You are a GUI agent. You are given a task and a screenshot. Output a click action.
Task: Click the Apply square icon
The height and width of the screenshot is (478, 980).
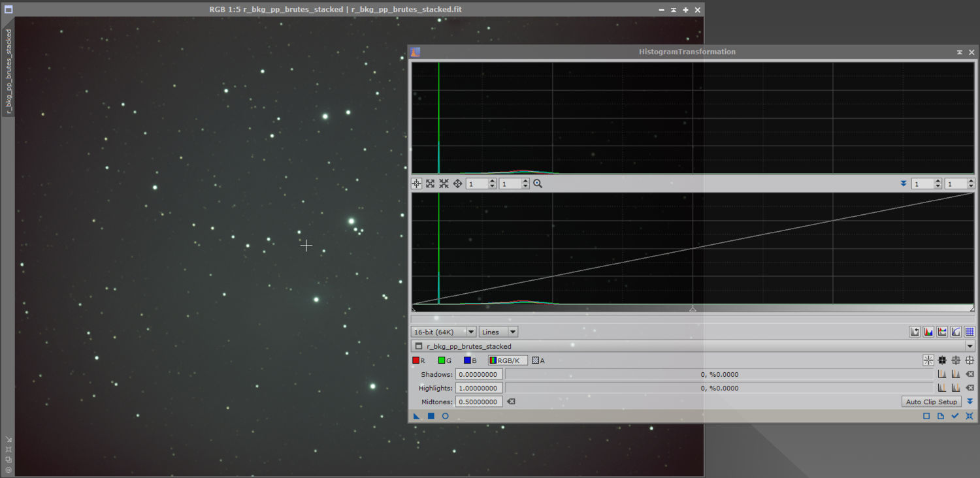click(x=431, y=416)
